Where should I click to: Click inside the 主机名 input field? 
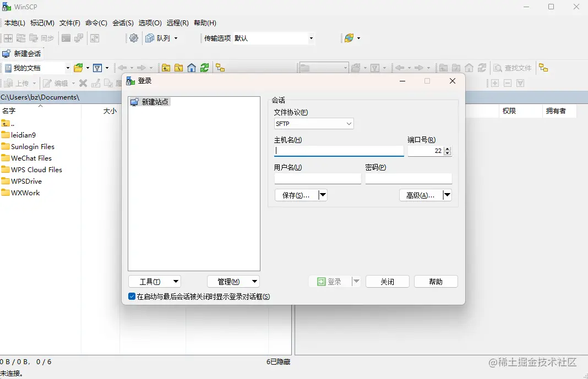[338, 150]
